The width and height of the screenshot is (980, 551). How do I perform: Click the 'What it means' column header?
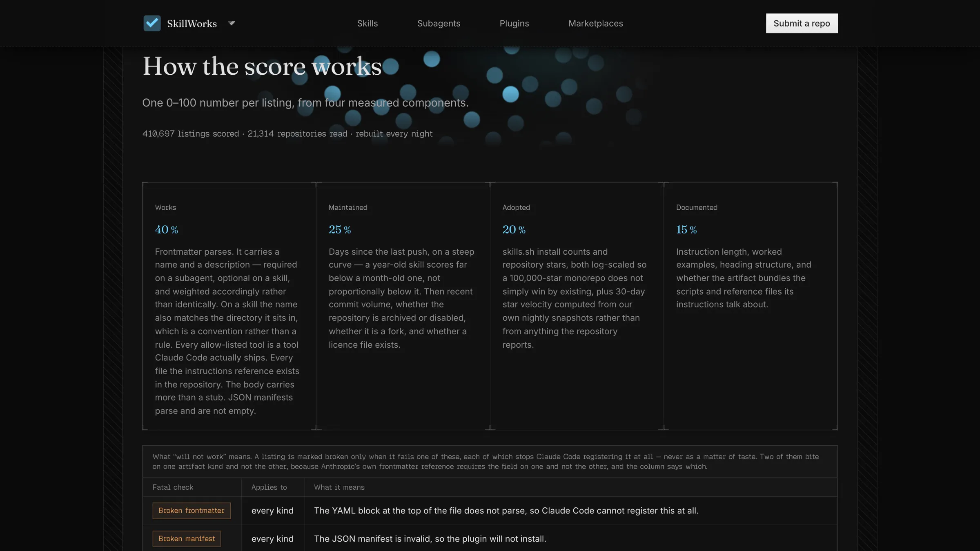click(339, 487)
